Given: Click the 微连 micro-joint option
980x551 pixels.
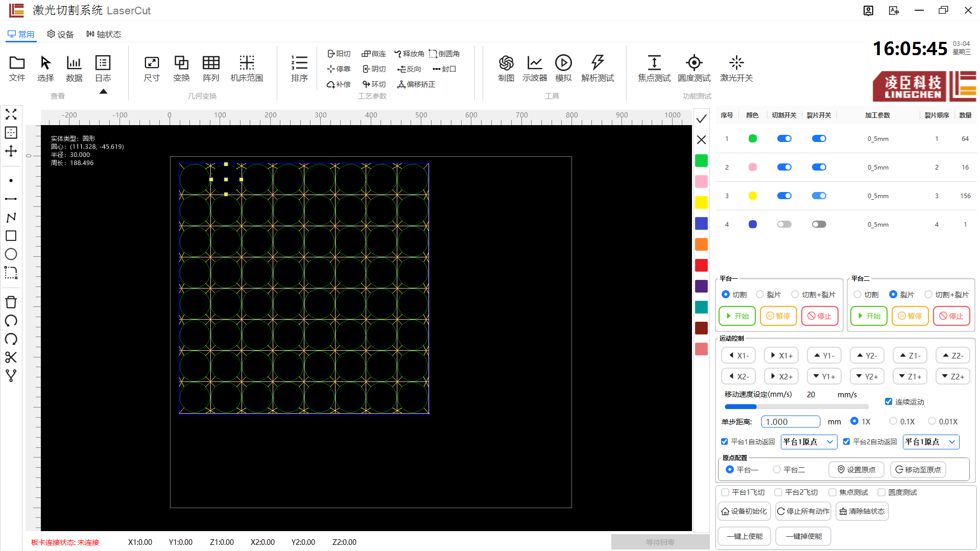Looking at the screenshot, I should tap(373, 54).
